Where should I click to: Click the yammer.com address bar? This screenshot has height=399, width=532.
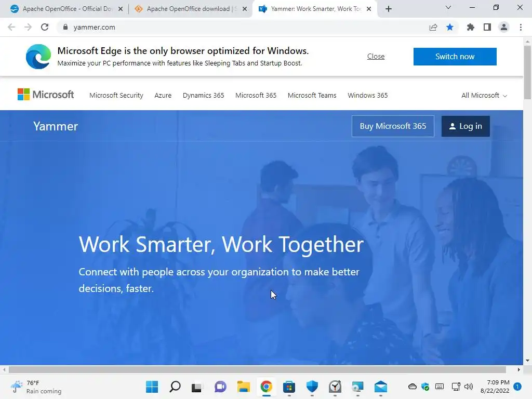(244, 27)
